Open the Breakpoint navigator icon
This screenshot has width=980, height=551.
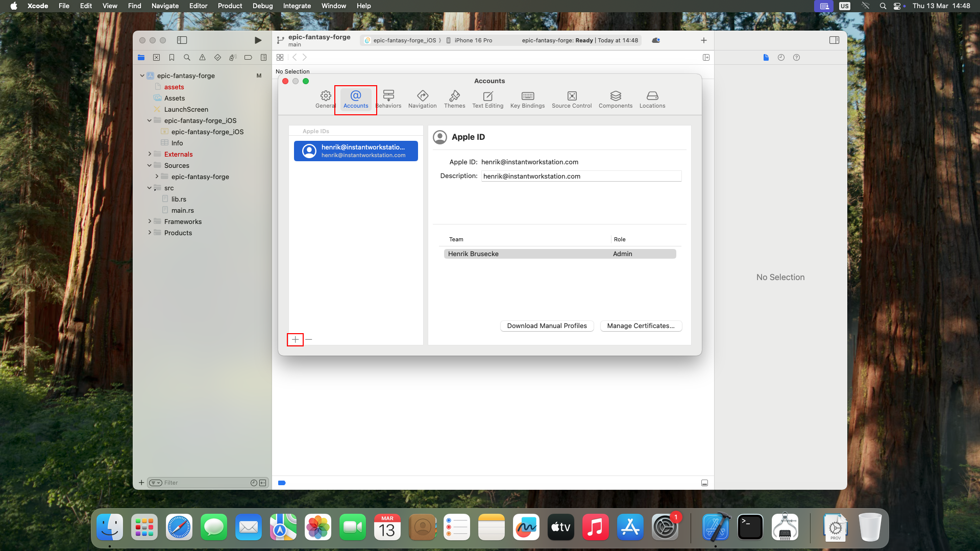[x=248, y=58]
